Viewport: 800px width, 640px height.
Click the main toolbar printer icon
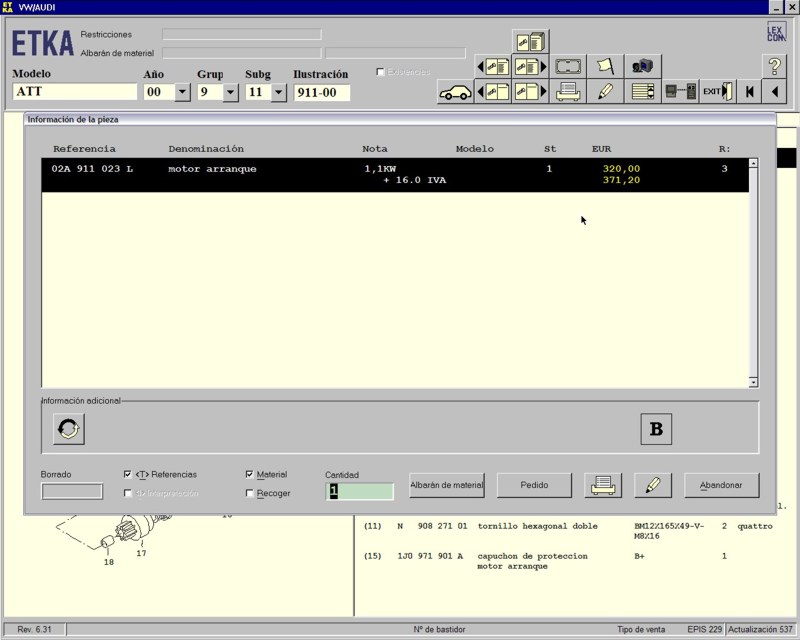click(568, 92)
